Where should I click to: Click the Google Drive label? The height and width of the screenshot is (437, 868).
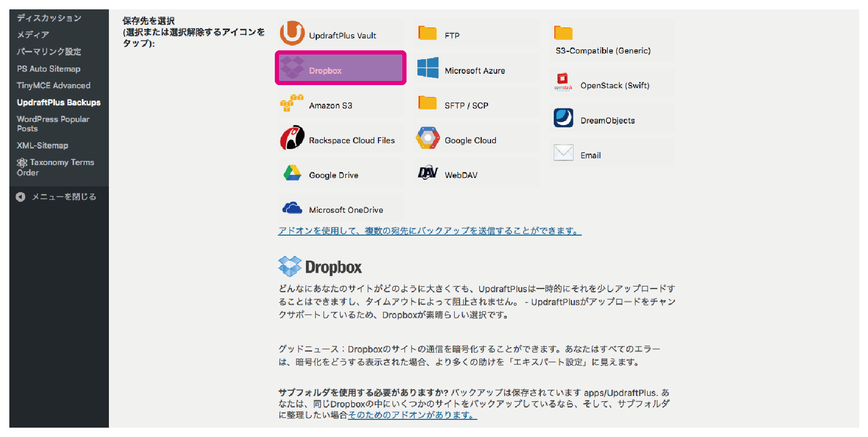pos(334,175)
